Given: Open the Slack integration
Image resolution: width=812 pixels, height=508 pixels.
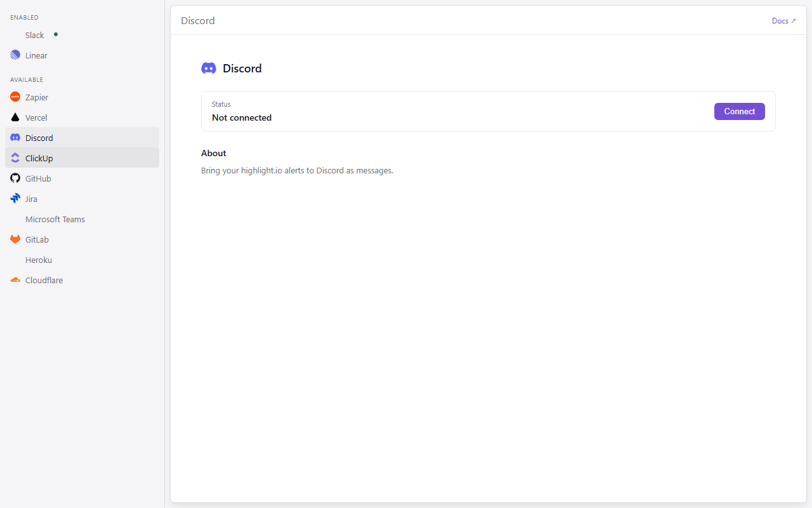Looking at the screenshot, I should (x=82, y=35).
